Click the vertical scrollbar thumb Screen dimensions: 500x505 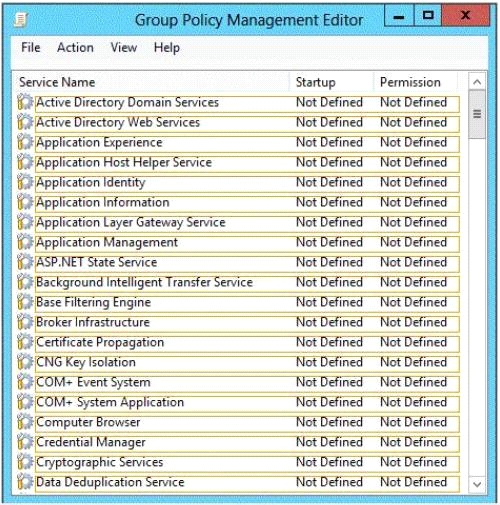477,114
